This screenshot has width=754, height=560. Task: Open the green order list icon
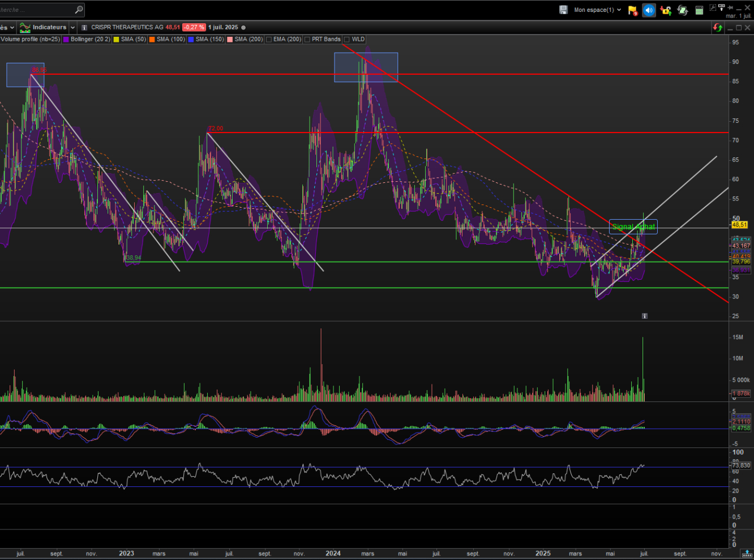[699, 10]
